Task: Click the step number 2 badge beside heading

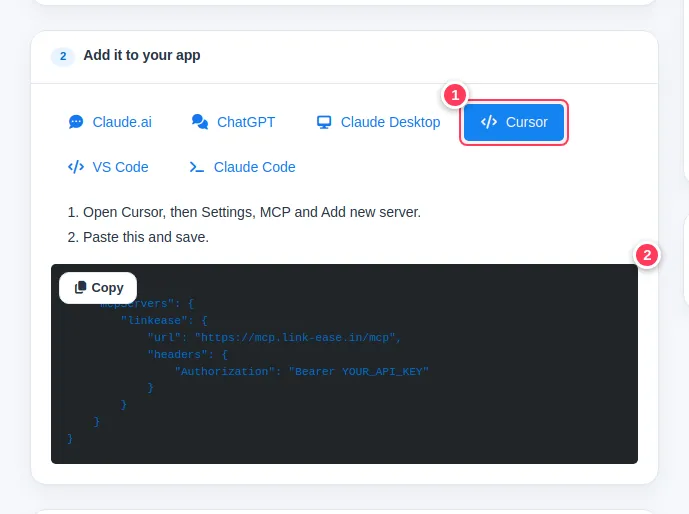Action: (x=63, y=56)
